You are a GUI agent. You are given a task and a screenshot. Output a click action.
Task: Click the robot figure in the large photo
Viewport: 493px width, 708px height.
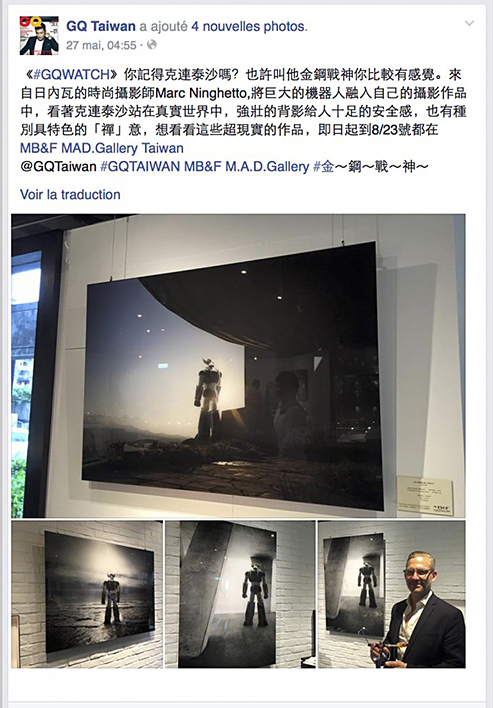208,399
